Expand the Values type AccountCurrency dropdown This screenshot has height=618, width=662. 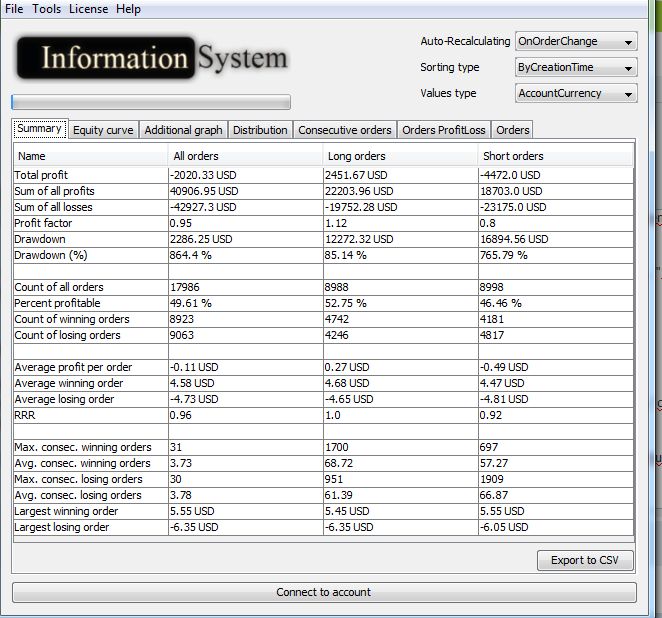pyautogui.click(x=576, y=94)
